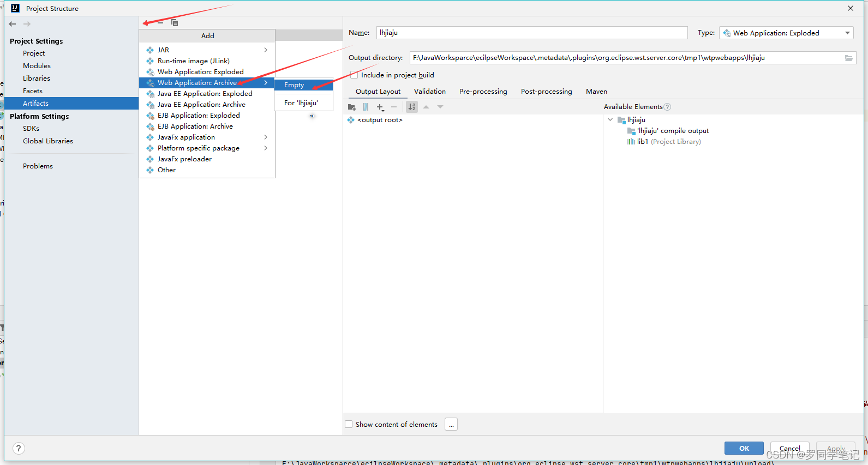Select 'lhjiaju' compile output element
The width and height of the screenshot is (868, 465).
point(673,131)
